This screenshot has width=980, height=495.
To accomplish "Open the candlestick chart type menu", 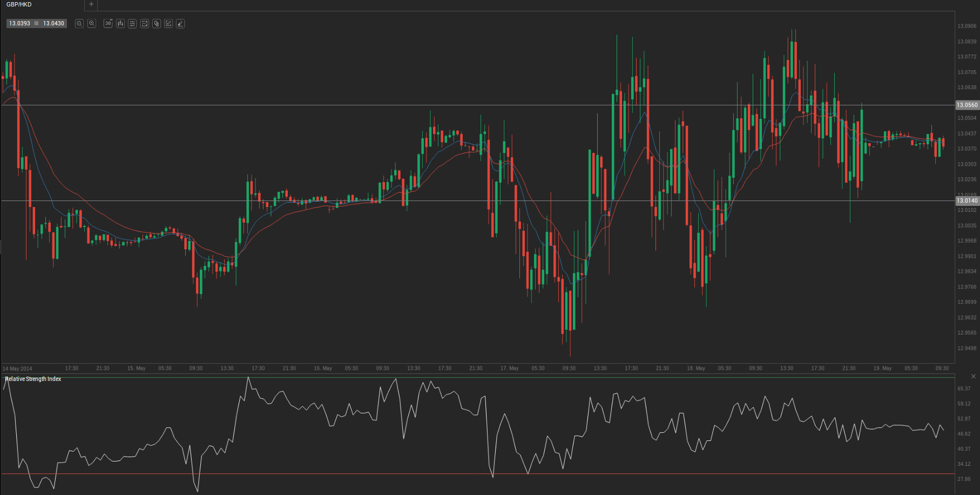I will (x=120, y=24).
